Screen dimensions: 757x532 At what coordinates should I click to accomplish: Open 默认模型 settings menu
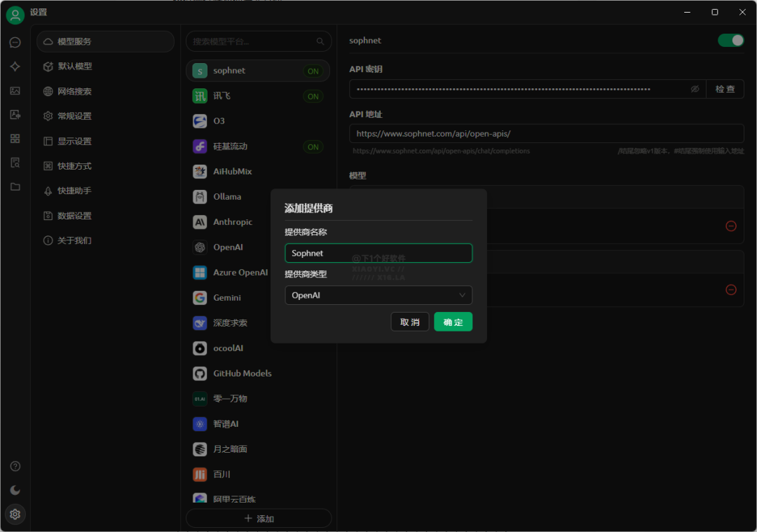pyautogui.click(x=105, y=67)
